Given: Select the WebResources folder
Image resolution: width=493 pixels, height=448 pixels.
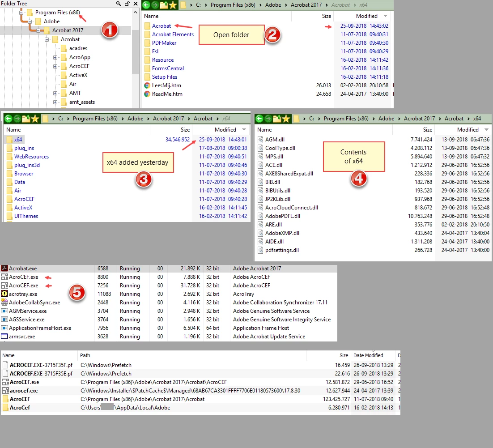Looking at the screenshot, I should [x=31, y=156].
